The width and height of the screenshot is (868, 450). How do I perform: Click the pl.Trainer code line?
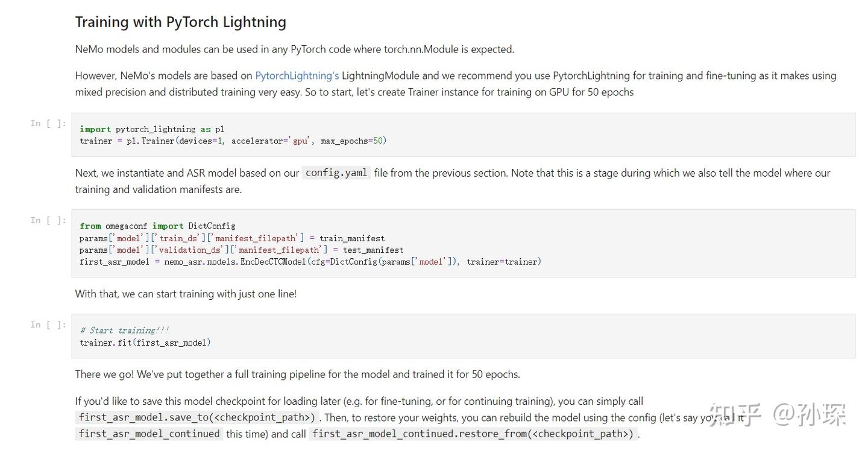point(233,141)
